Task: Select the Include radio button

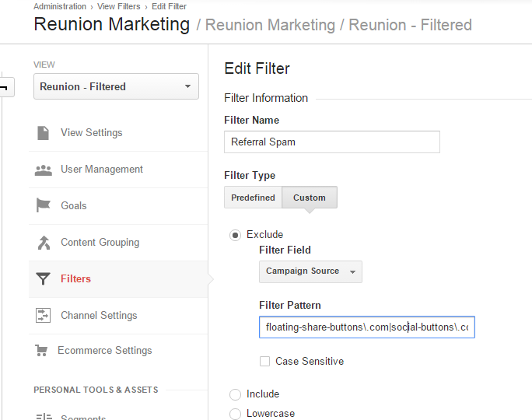Action: point(235,394)
